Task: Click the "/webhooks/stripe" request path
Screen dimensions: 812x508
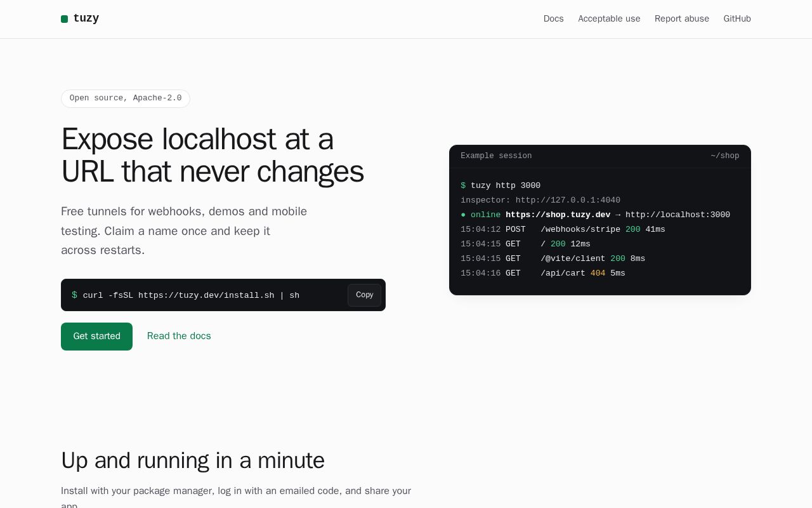Action: [x=580, y=229]
